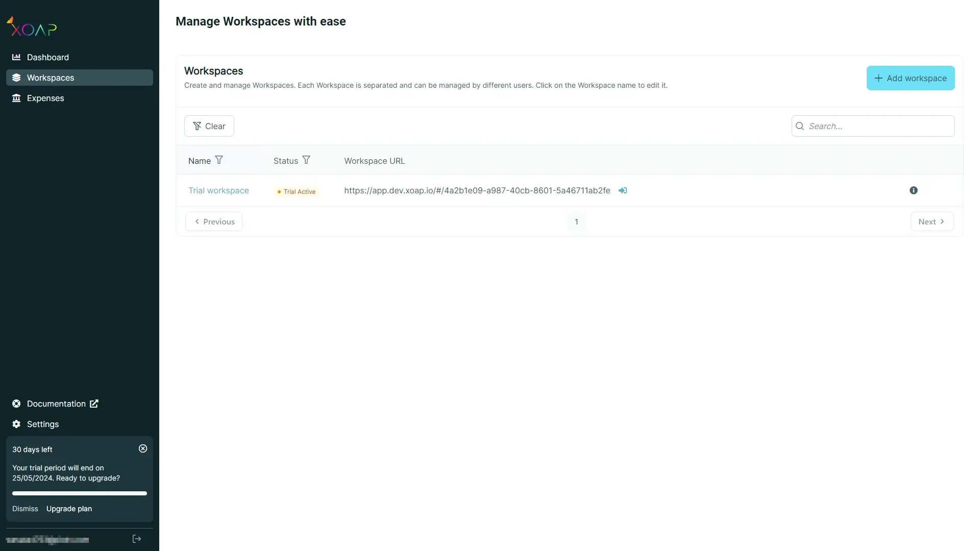Go to Next page
The width and height of the screenshot is (980, 551).
(x=932, y=221)
